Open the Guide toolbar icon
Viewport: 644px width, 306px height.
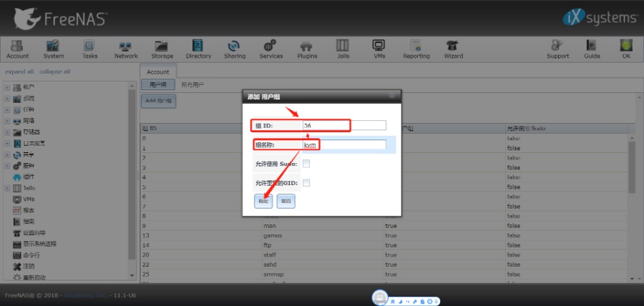coord(592,49)
